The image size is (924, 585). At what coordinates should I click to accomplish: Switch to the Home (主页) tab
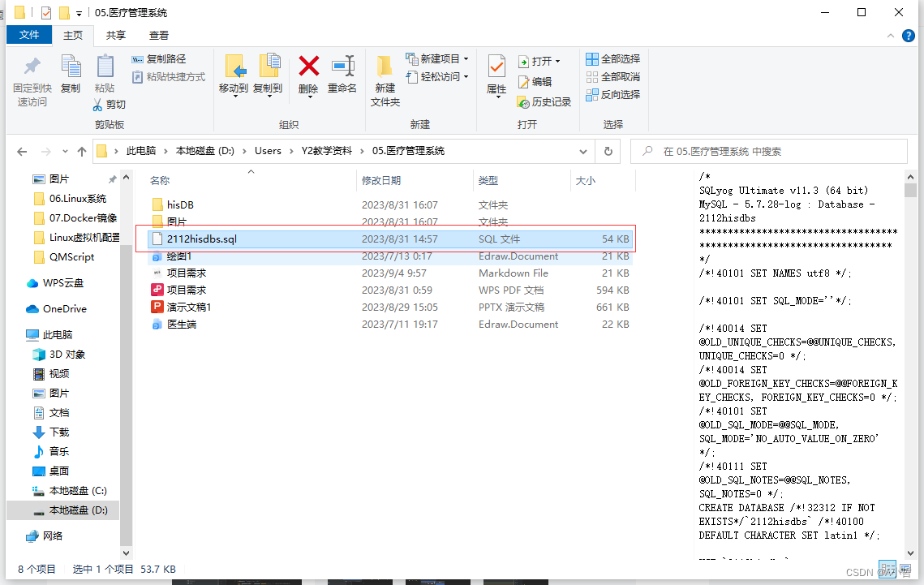pyautogui.click(x=73, y=36)
